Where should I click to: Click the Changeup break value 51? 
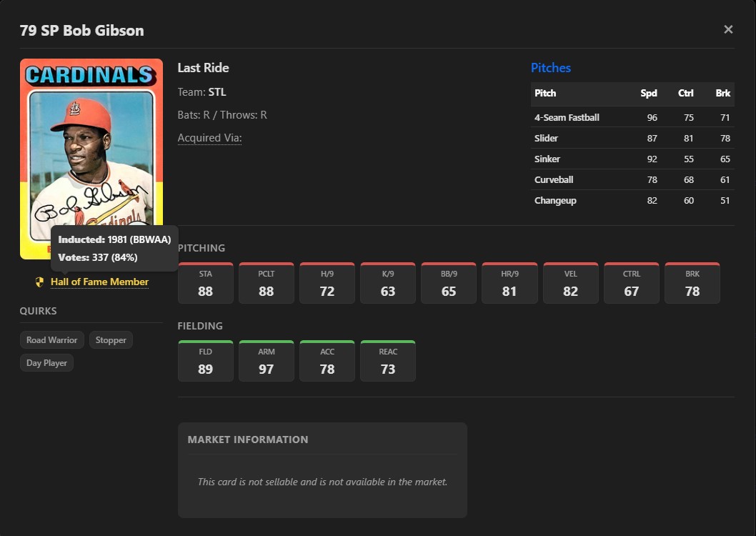(725, 201)
